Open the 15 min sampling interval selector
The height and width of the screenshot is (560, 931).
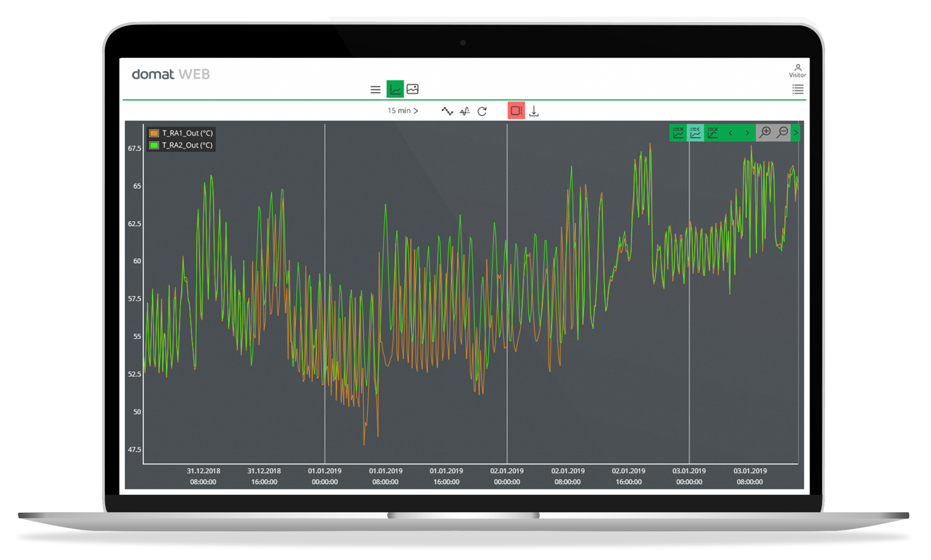pos(402,111)
